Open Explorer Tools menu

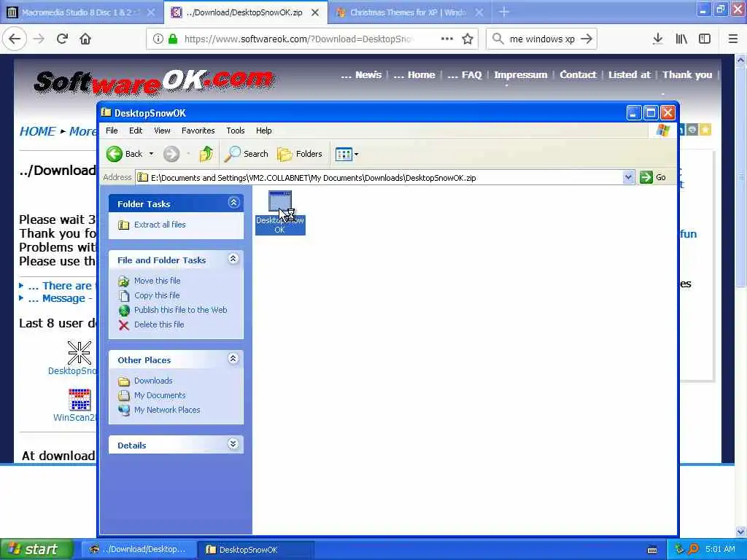(236, 131)
